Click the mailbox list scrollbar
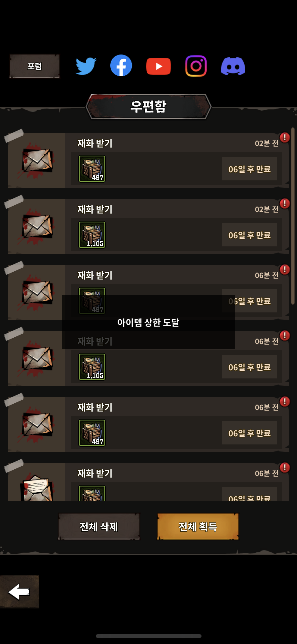This screenshot has height=644, width=297. (293, 216)
